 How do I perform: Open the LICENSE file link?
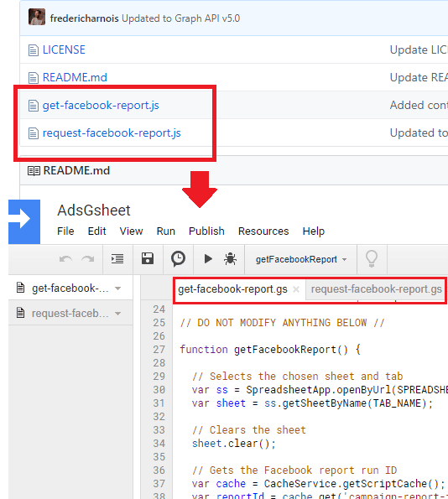point(64,50)
